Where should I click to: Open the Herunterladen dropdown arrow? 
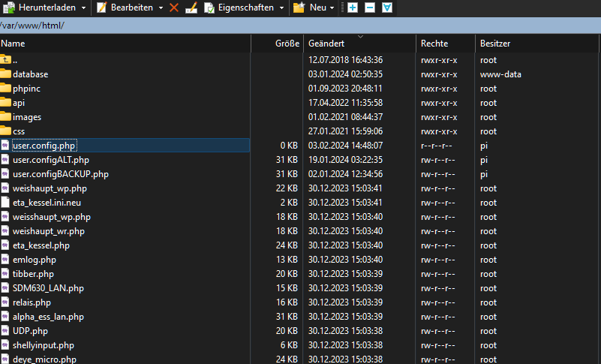(x=83, y=8)
